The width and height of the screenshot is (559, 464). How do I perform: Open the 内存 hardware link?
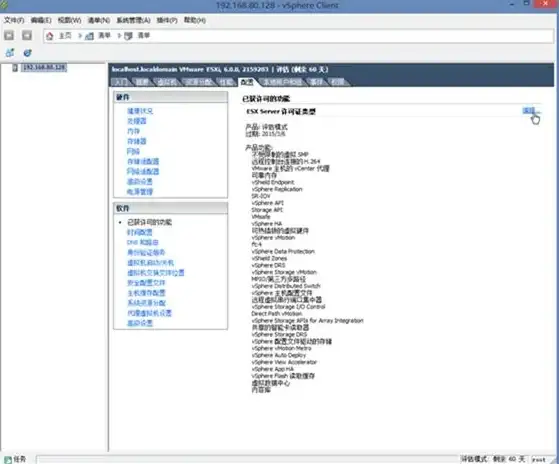pyautogui.click(x=133, y=131)
